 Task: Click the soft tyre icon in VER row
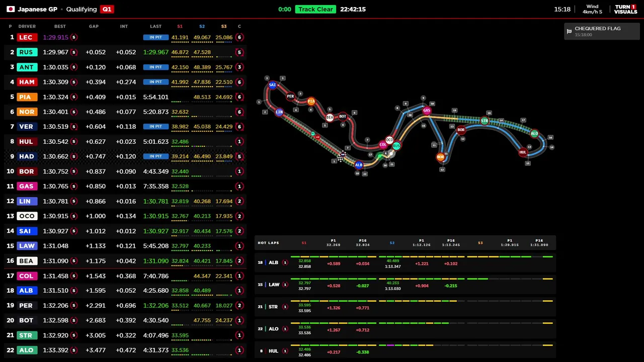(74, 127)
